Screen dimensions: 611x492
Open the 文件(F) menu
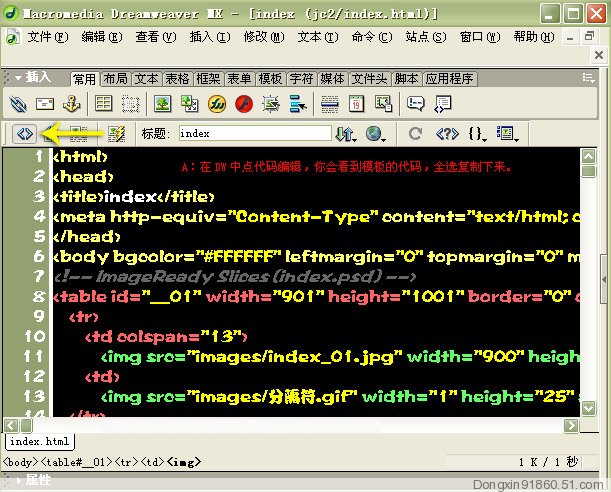pyautogui.click(x=48, y=37)
